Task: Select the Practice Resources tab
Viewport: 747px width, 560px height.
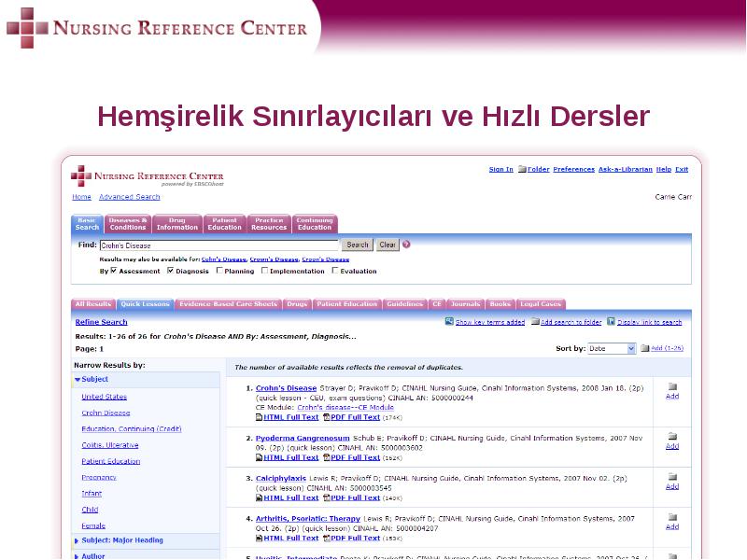Action: [x=269, y=224]
